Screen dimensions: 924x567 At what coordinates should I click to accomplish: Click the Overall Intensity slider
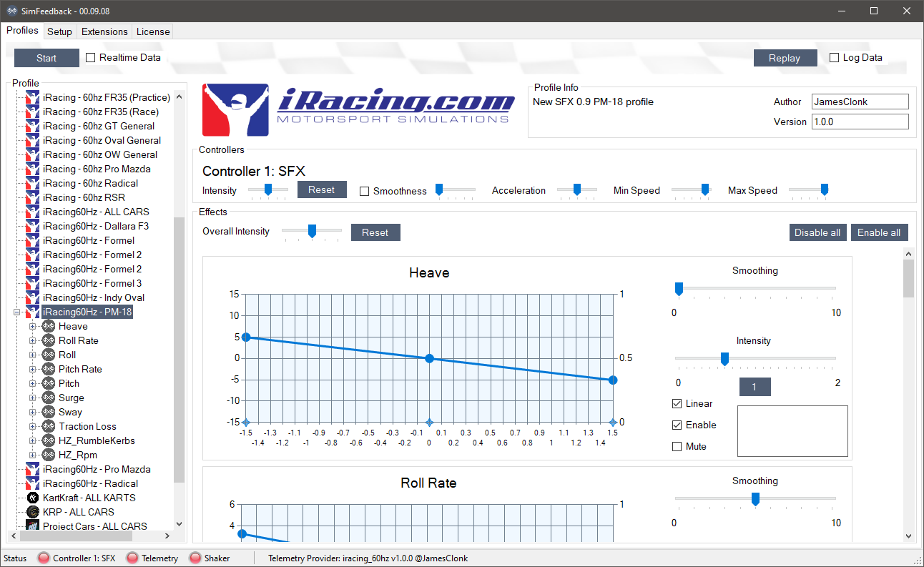tap(312, 231)
